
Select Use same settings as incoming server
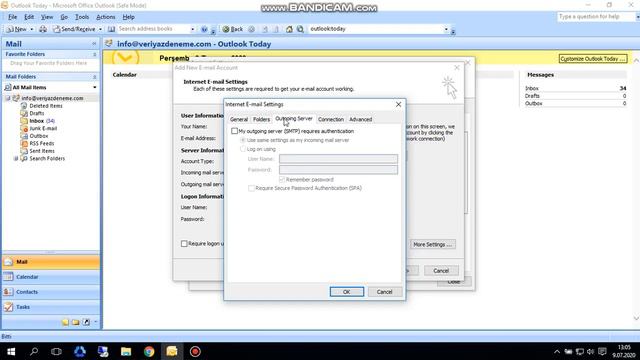click(243, 140)
